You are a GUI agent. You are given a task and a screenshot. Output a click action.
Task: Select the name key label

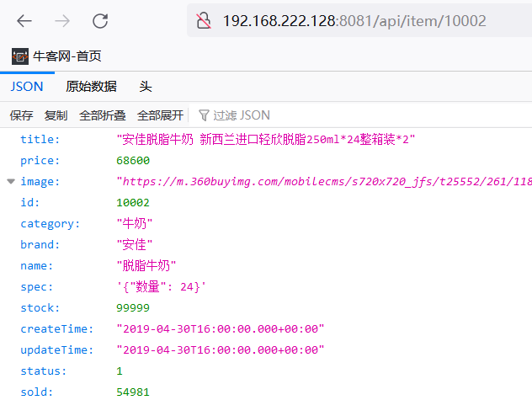(x=37, y=265)
